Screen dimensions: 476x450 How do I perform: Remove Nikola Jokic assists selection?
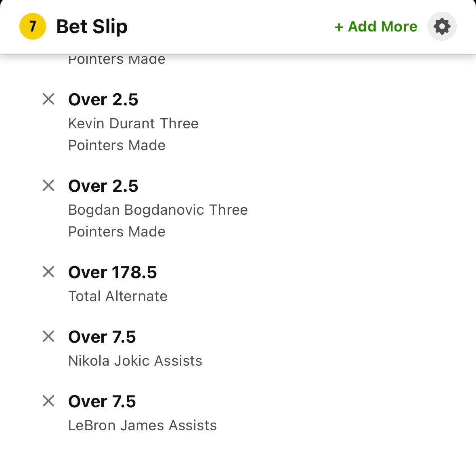(x=48, y=336)
